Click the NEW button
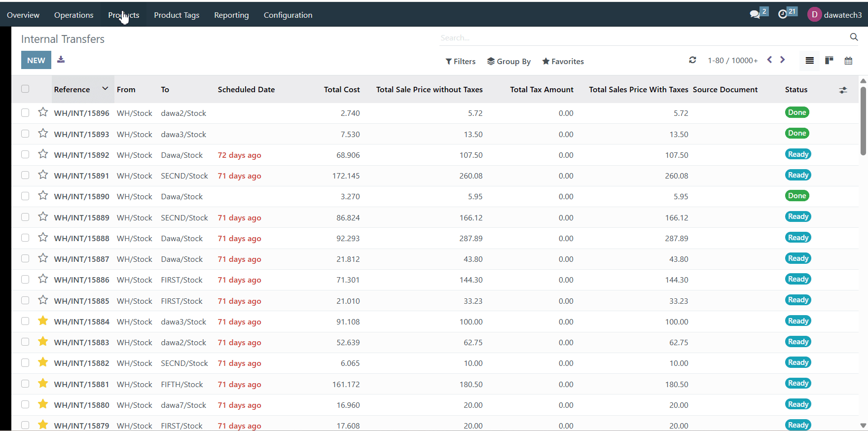The height and width of the screenshot is (431, 868). pyautogui.click(x=36, y=60)
